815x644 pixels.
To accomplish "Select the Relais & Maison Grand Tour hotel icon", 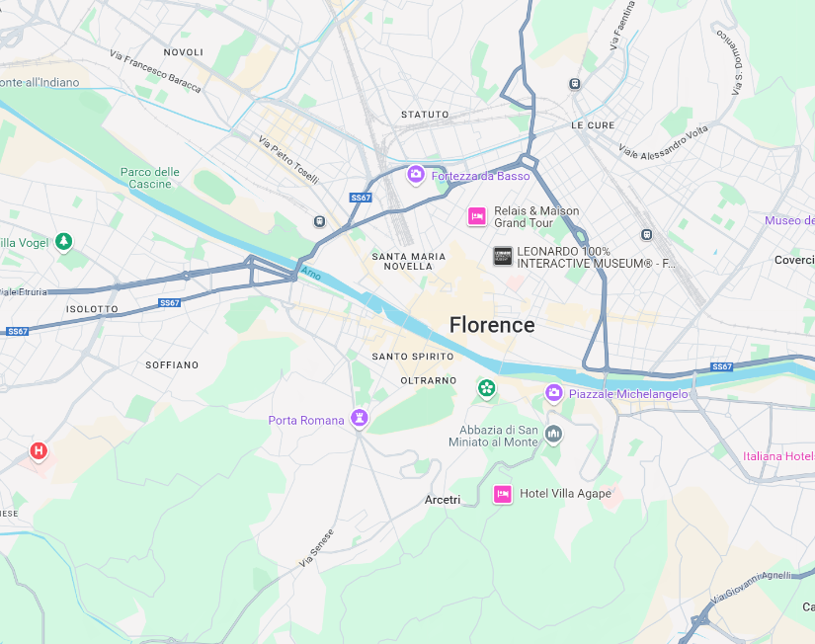I will point(476,215).
